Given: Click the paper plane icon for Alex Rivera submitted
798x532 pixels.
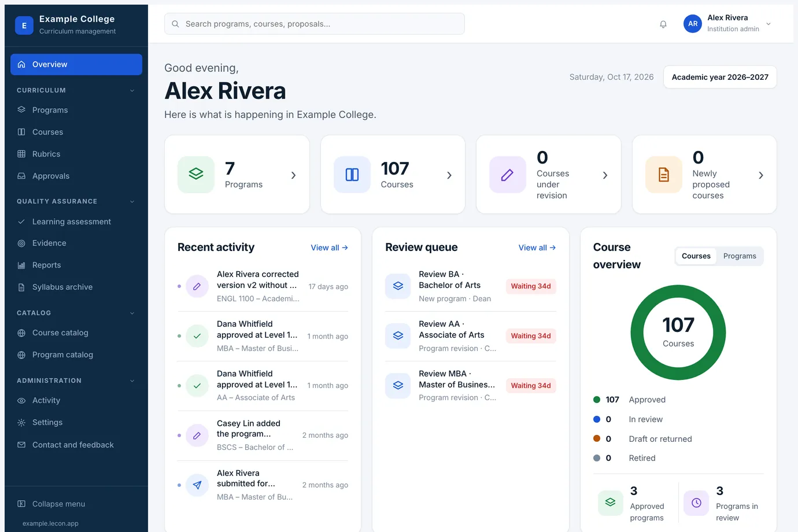Looking at the screenshot, I should [x=197, y=485].
